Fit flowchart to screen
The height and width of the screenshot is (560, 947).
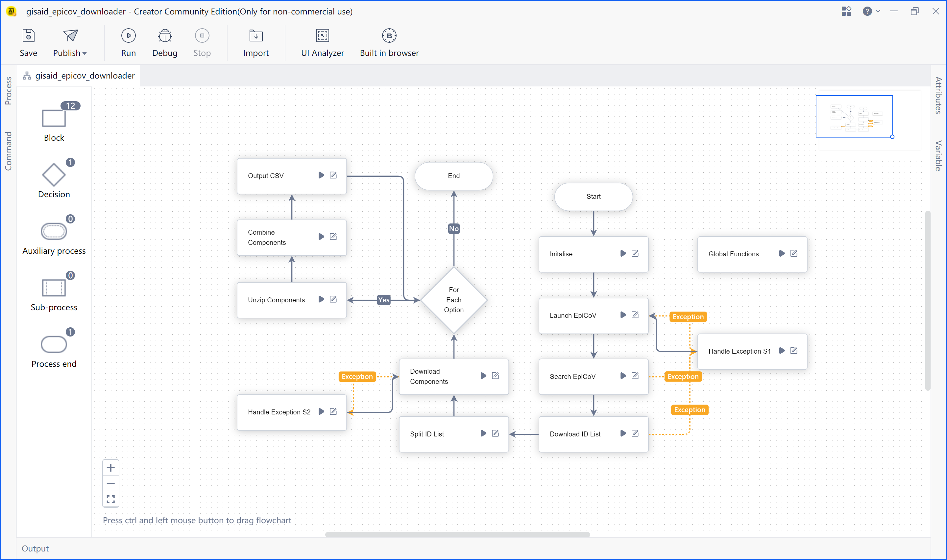[x=110, y=499]
